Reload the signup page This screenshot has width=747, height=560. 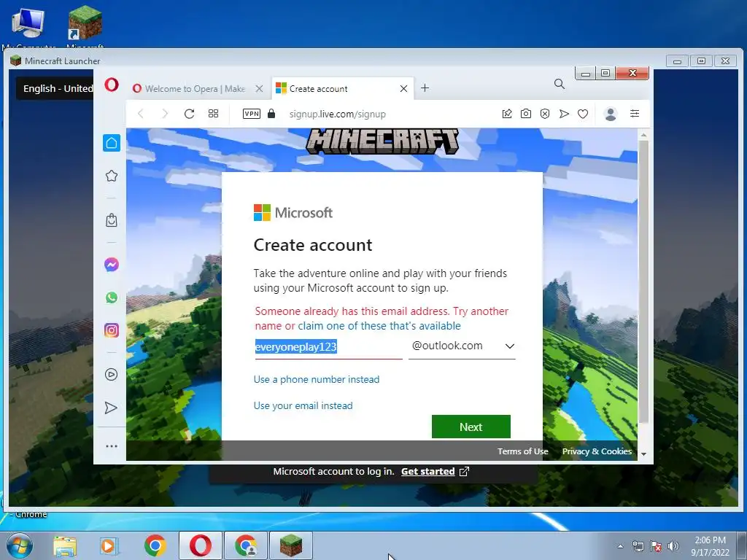(x=189, y=114)
